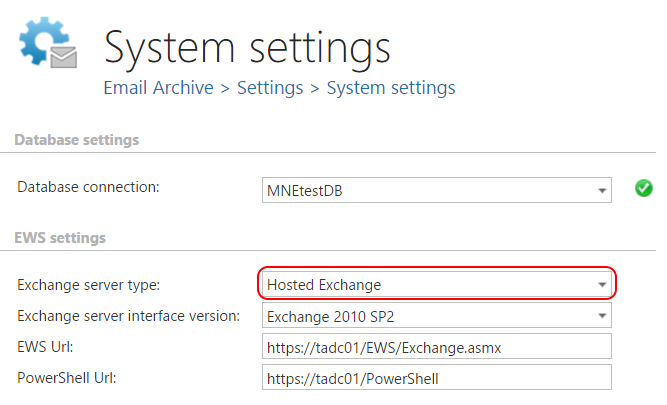Go to the Settings breadcrumb link
Image resolution: width=667 pixels, height=405 pixels.
tap(270, 88)
